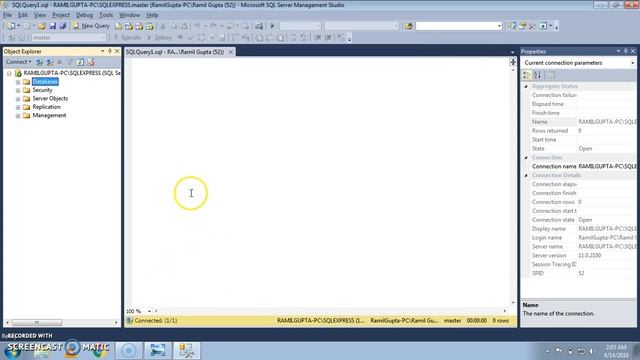The width and height of the screenshot is (640, 360).
Task: Open the Tools menu
Action: tap(106, 15)
